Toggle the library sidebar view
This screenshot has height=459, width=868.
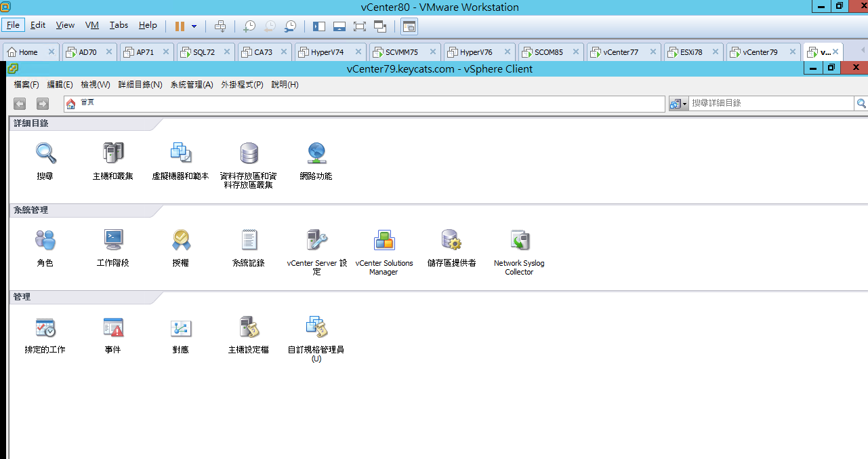319,26
